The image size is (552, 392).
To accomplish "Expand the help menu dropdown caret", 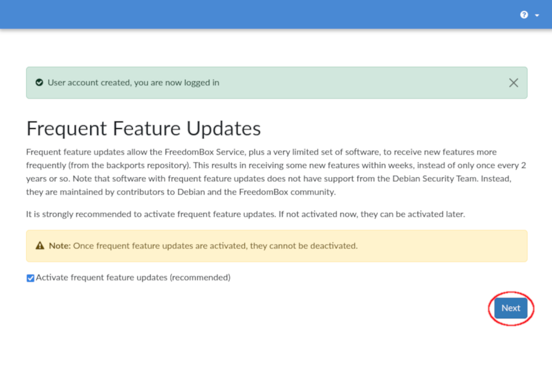I will click(537, 15).
